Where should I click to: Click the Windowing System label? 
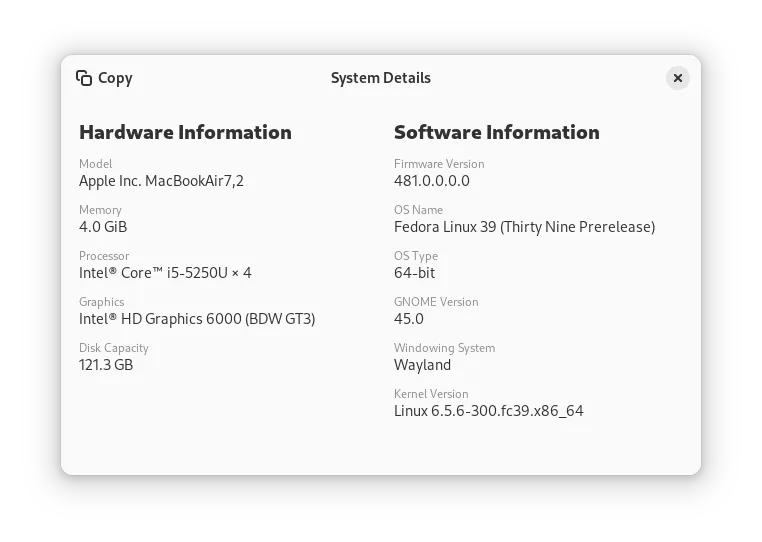click(444, 348)
